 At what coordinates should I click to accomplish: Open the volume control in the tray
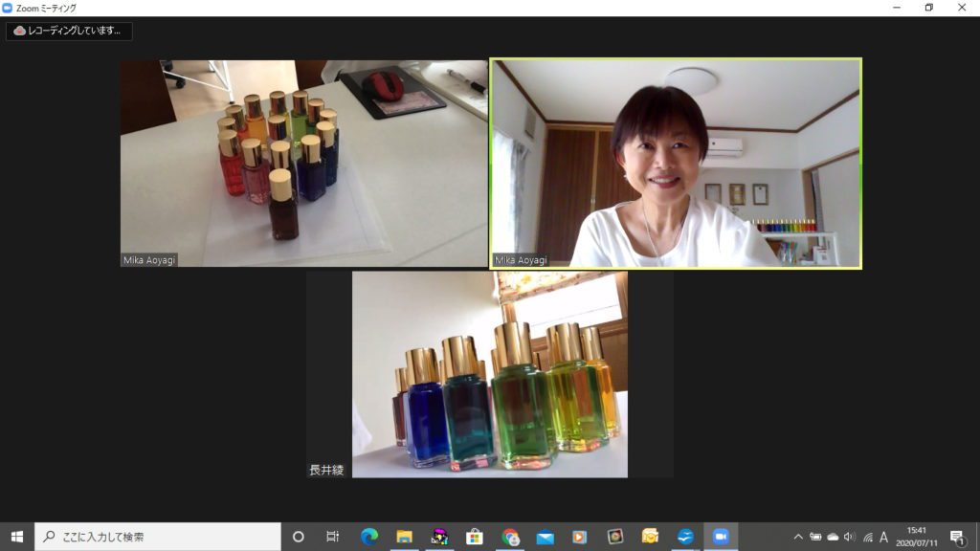pyautogui.click(x=849, y=537)
